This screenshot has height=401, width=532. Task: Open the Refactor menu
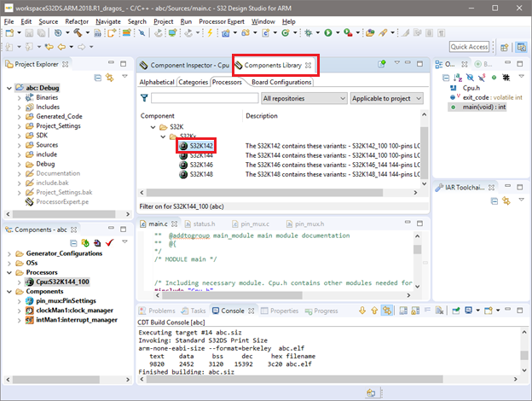coord(77,21)
